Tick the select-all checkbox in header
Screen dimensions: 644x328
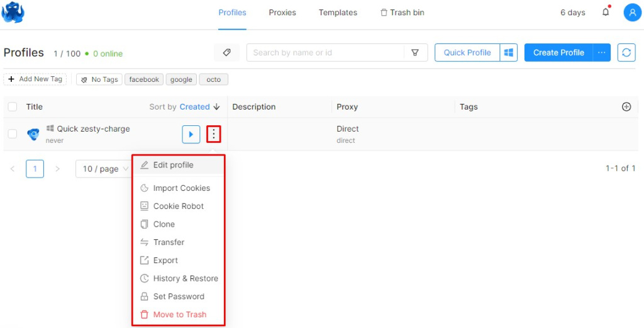pyautogui.click(x=13, y=107)
